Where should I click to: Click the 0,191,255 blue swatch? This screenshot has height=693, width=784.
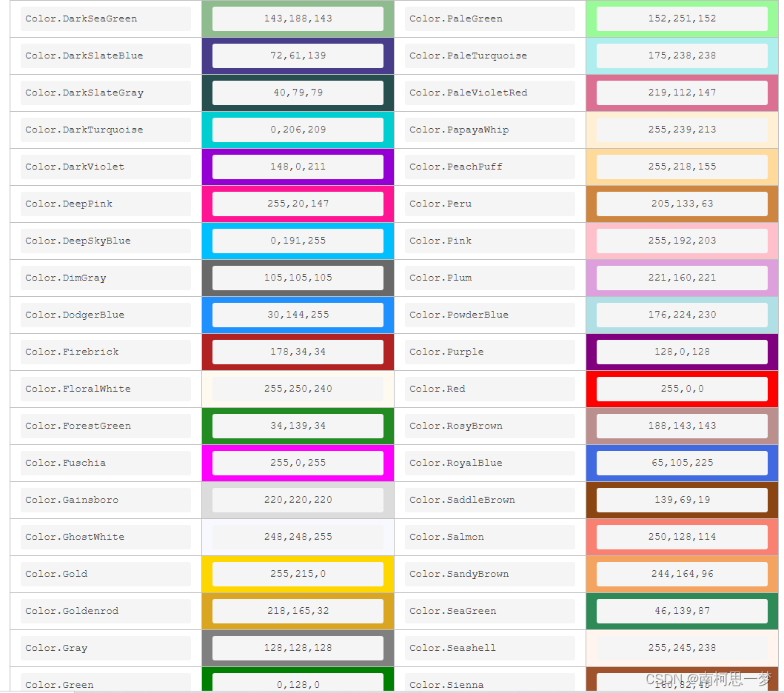point(298,241)
